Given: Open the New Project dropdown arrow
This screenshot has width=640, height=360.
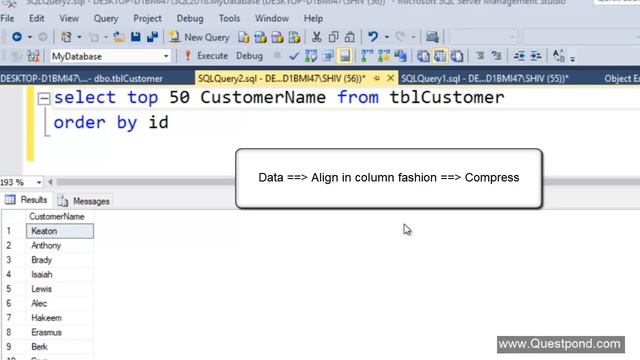Looking at the screenshot, I should coord(79,37).
